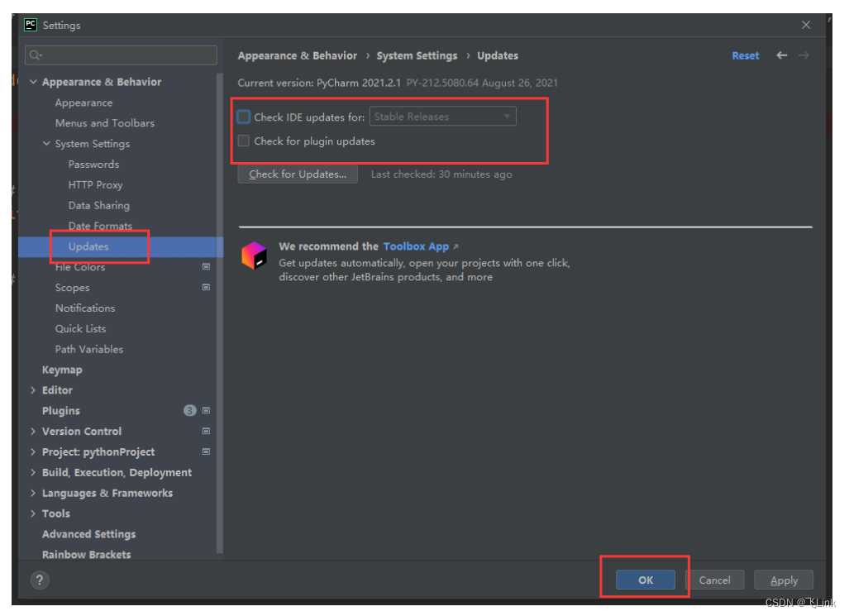This screenshot has height=616, width=849.
Task: Dismiss the dialog with Cancel
Action: [715, 580]
